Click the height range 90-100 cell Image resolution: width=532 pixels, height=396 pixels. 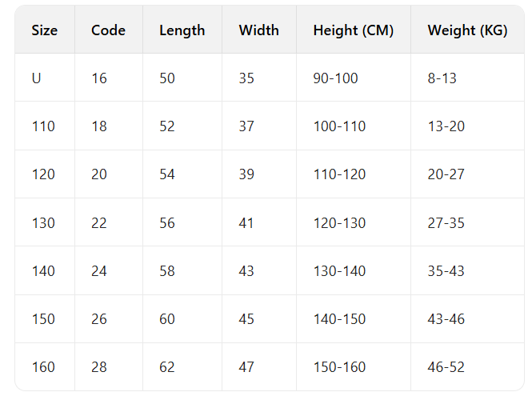coord(335,78)
